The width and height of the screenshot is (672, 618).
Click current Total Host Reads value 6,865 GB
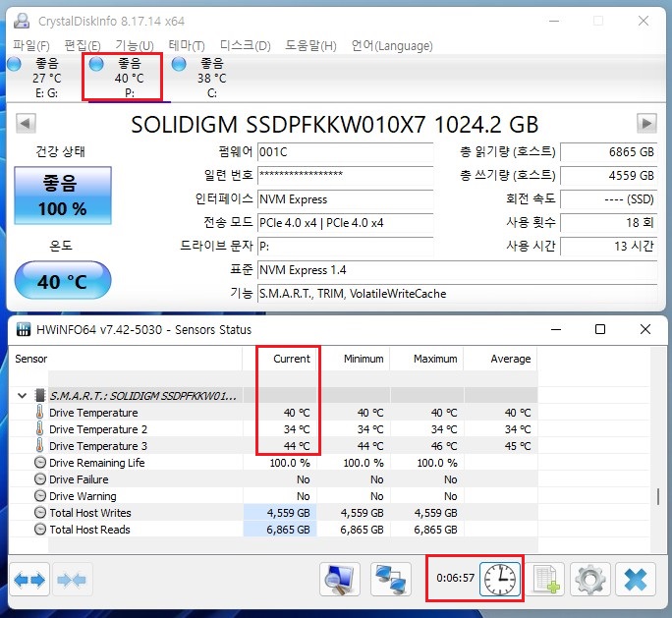click(x=288, y=530)
